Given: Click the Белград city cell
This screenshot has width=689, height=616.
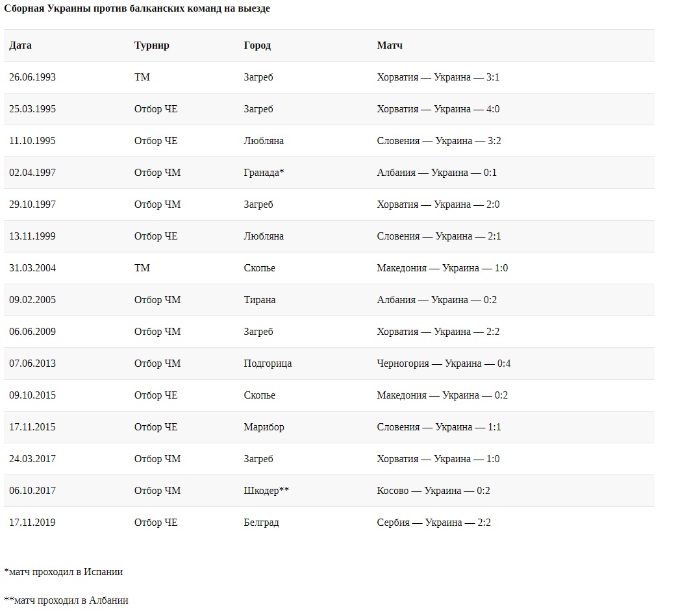Looking at the screenshot, I should point(261,523).
